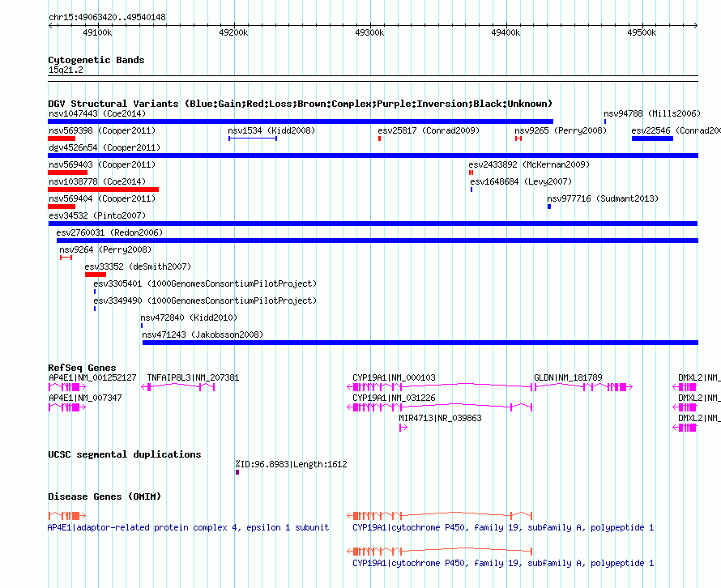Select the blue bar of esv2760031

point(378,241)
